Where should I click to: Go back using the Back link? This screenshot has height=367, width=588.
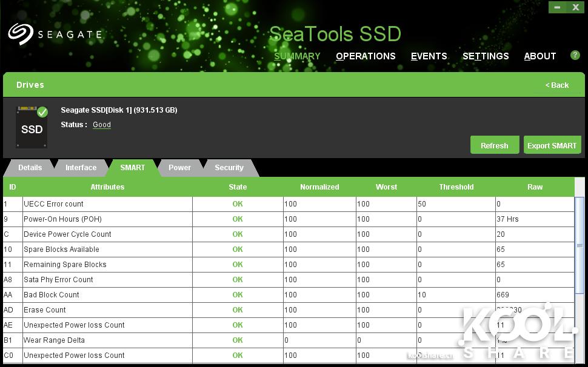point(556,85)
